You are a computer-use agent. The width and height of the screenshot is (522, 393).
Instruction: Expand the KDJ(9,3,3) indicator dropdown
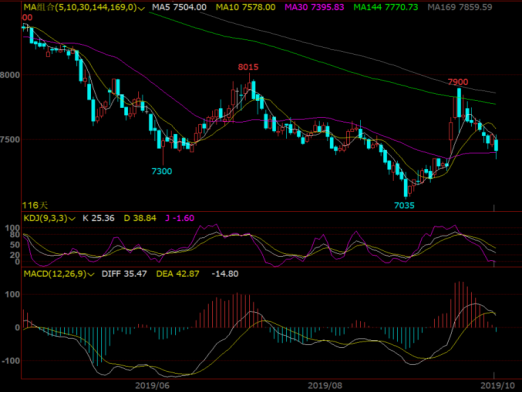(x=50, y=218)
